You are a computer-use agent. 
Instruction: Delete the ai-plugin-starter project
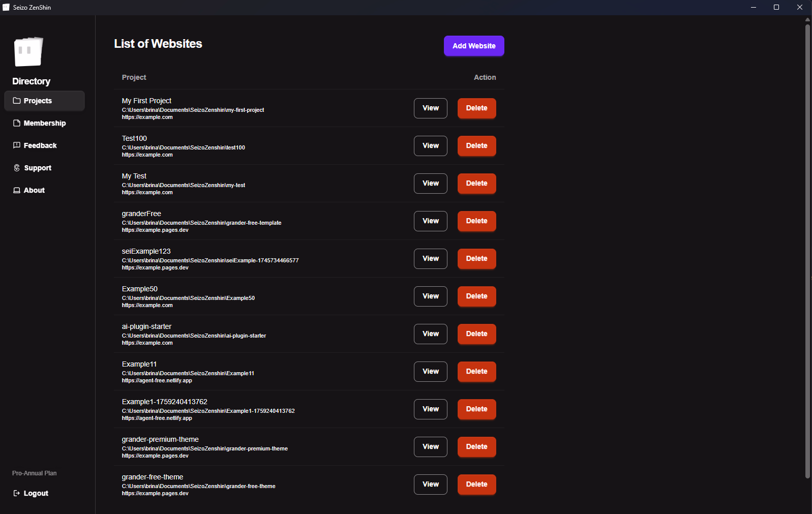pos(477,334)
